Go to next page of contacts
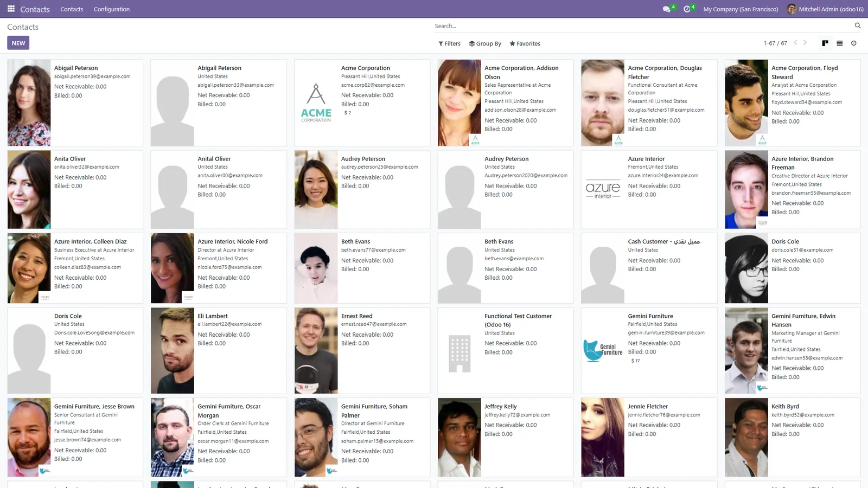868x488 pixels. click(805, 43)
